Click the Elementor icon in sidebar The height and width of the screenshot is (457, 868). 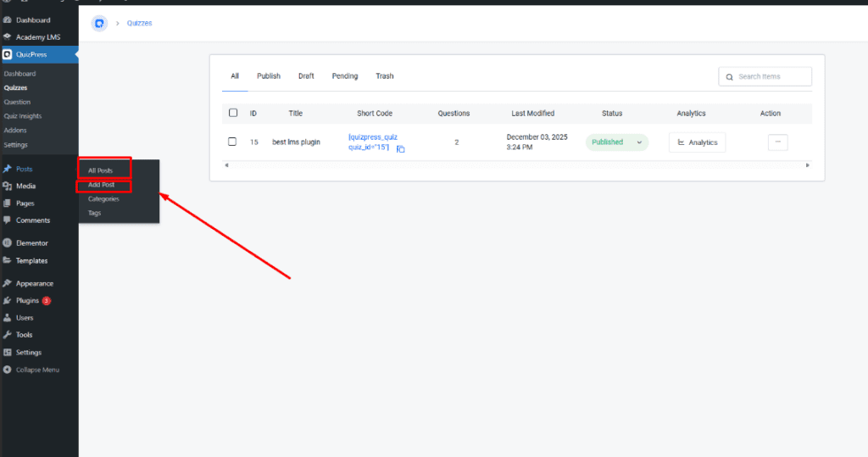7,242
